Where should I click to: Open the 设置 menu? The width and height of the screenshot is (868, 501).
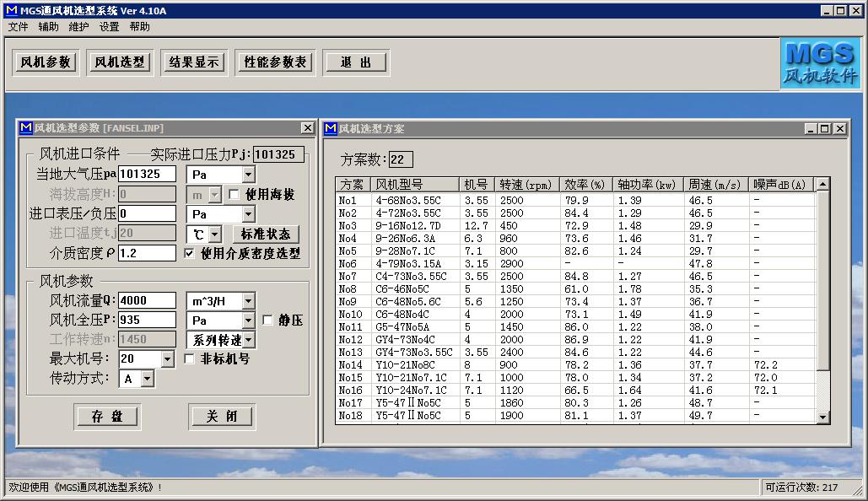(109, 27)
